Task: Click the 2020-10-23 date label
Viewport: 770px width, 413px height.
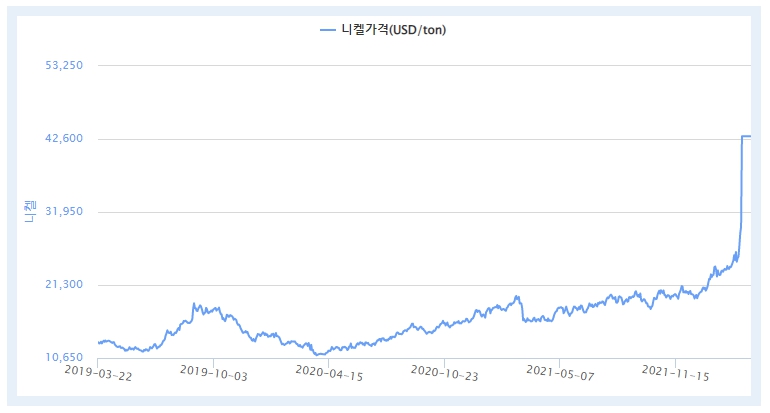Action: [445, 373]
